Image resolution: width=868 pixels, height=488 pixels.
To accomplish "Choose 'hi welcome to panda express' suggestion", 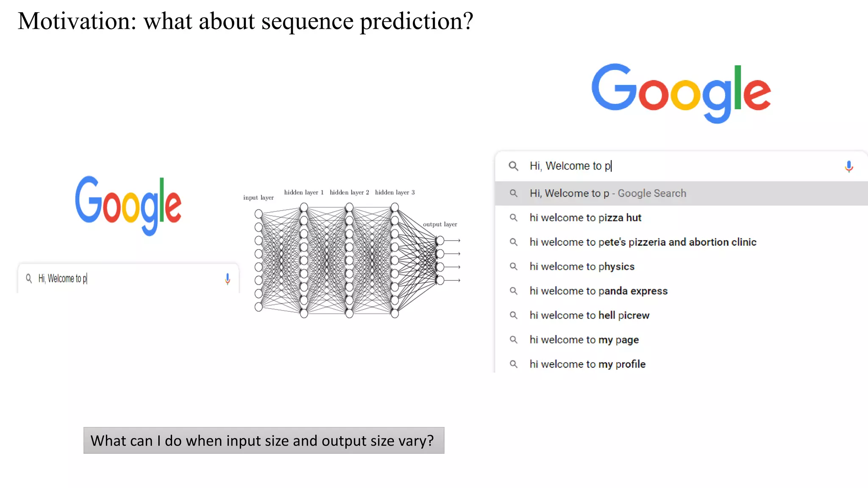I will click(682, 291).
